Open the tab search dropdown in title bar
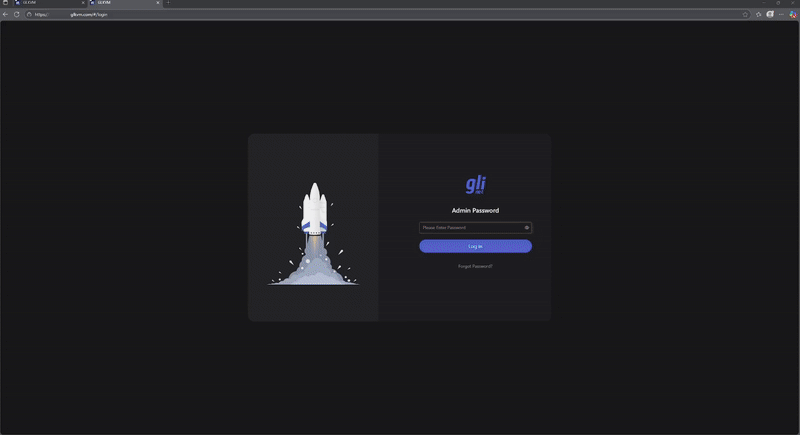800x435 pixels. coord(5,4)
